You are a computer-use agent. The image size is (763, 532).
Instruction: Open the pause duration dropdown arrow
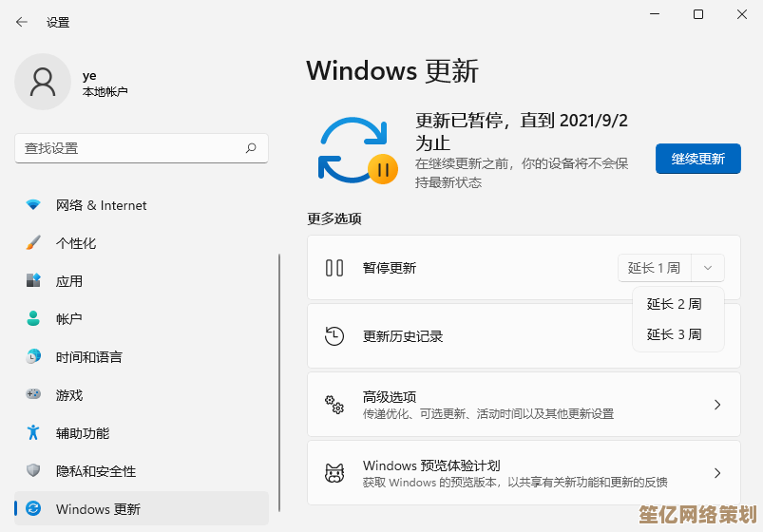[708, 268]
